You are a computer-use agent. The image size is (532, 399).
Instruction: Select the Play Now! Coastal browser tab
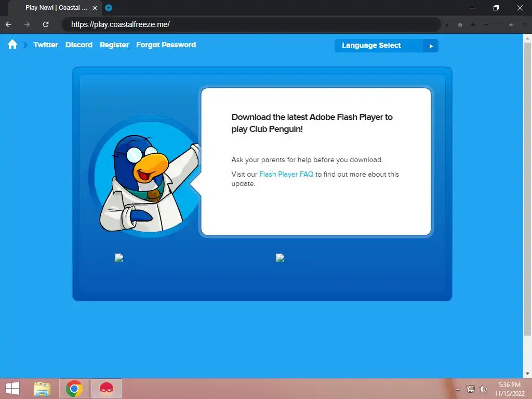[56, 8]
